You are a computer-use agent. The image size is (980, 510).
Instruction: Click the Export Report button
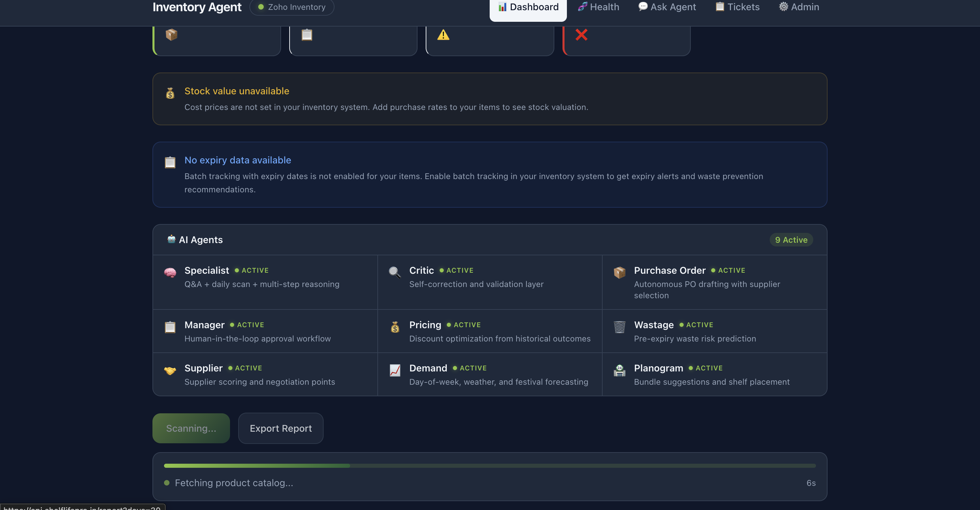pyautogui.click(x=280, y=428)
